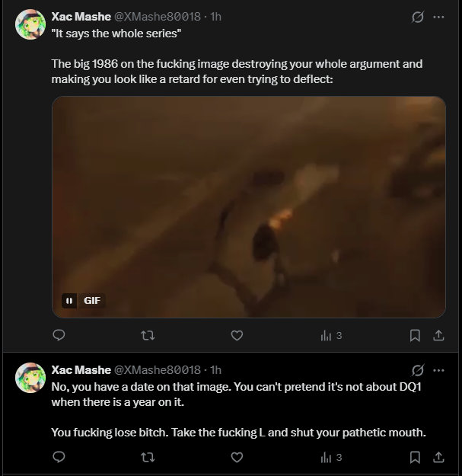Viewport: 462px width, 476px height.
Task: Repost the second tweet about DQ1
Action: point(148,457)
